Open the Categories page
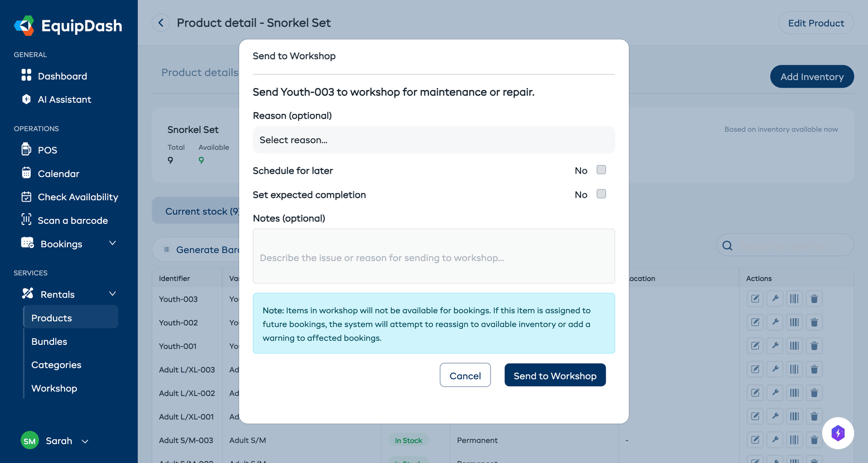This screenshot has height=463, width=868. coord(56,365)
